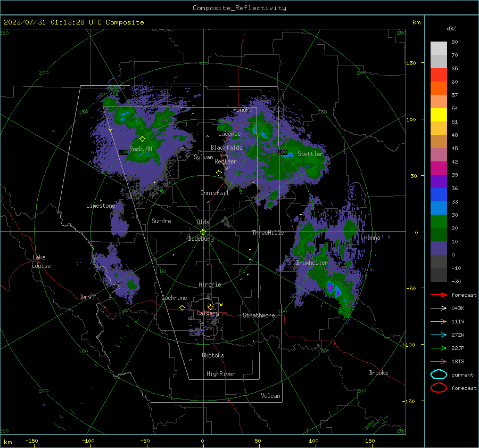Viewport: 479px width, 448px height.
Task: Click the Innisfail city label
Action: [x=214, y=193]
